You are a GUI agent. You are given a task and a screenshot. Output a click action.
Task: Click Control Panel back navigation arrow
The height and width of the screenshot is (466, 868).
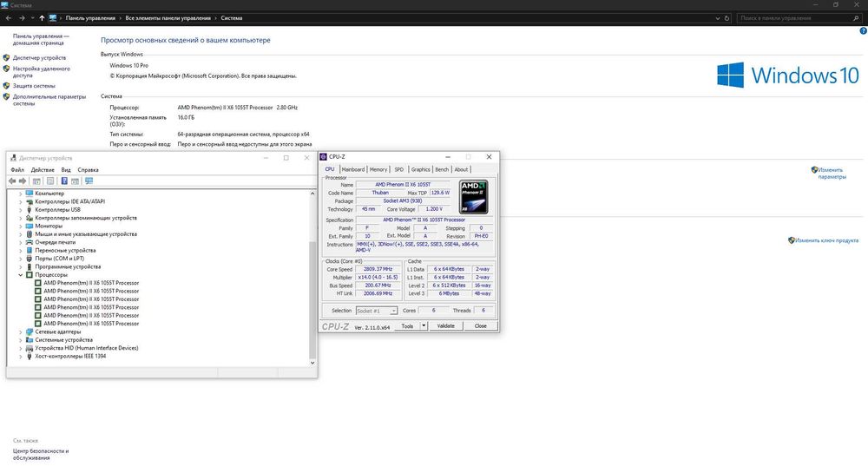pos(9,17)
